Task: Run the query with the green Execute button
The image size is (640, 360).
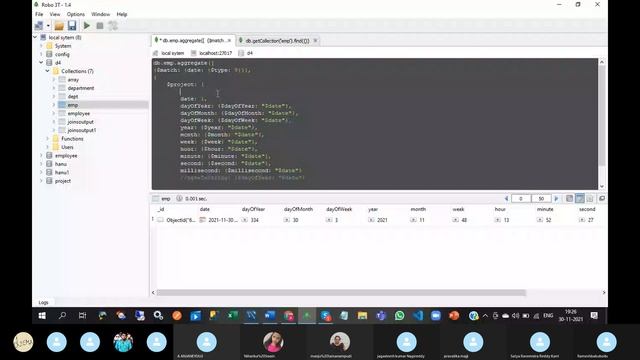Action: [x=87, y=26]
